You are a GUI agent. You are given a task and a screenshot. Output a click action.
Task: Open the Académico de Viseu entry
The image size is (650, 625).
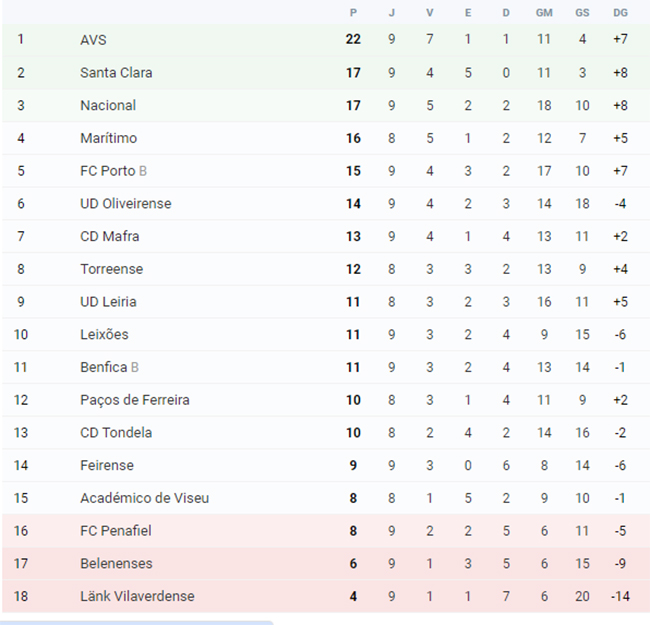(x=144, y=498)
